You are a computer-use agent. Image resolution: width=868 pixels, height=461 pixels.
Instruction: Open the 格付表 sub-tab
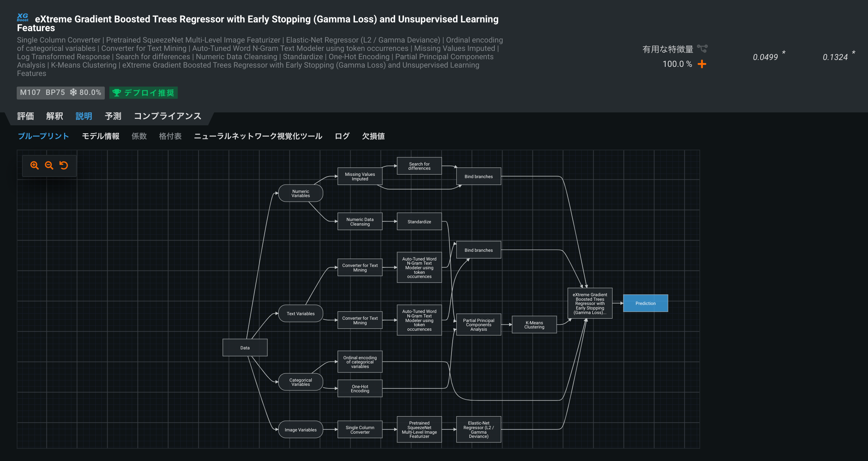(170, 136)
